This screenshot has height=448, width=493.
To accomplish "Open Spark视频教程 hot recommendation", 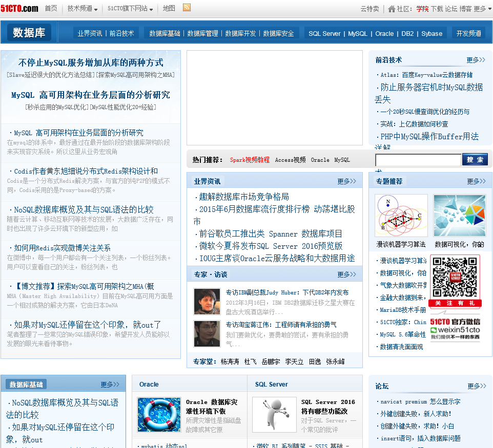I will [250, 160].
